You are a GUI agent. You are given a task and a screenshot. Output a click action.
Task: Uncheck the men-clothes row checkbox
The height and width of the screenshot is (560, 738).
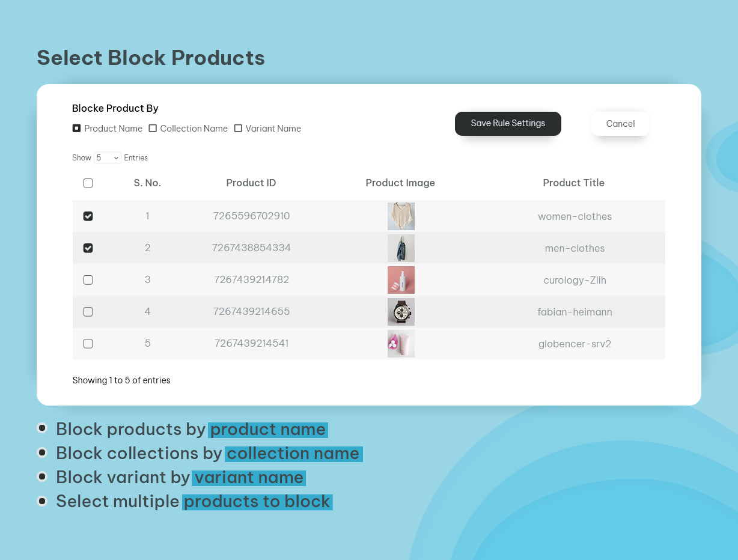pos(88,248)
